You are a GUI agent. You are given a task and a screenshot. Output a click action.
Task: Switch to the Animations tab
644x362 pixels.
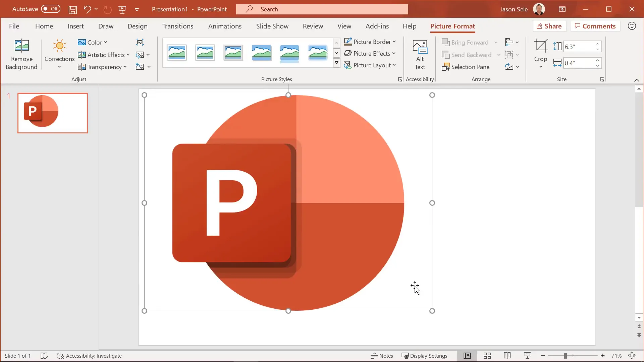pos(225,26)
